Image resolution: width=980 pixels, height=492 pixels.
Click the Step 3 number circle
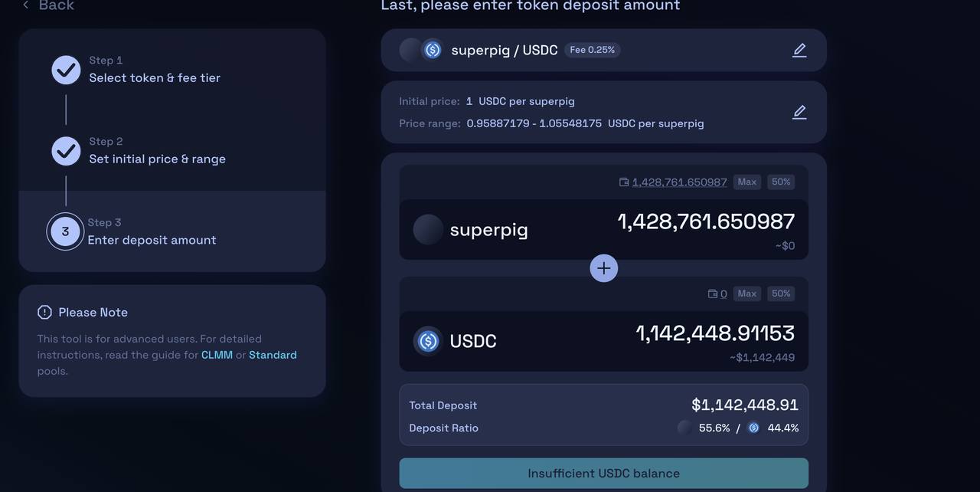click(x=65, y=231)
